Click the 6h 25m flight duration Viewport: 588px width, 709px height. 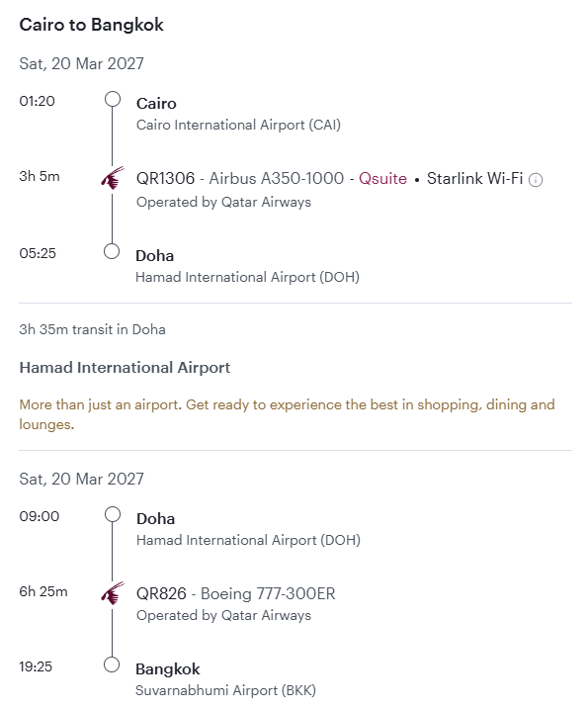43,591
